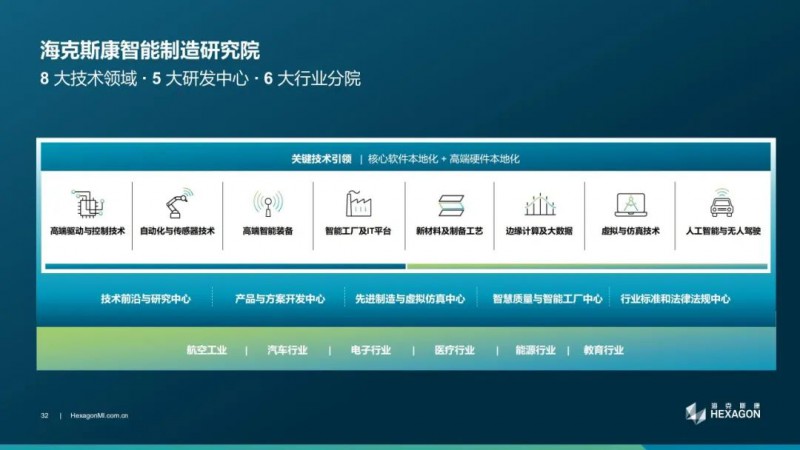
Task: Click the layered sheets icon for 新材料及制备工艺
Action: tap(451, 205)
